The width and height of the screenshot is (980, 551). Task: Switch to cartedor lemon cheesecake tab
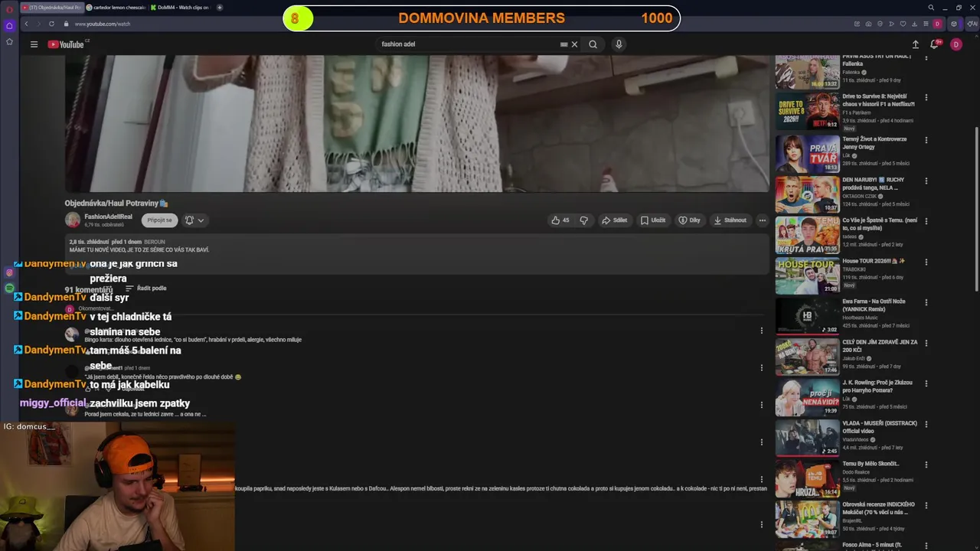click(116, 8)
